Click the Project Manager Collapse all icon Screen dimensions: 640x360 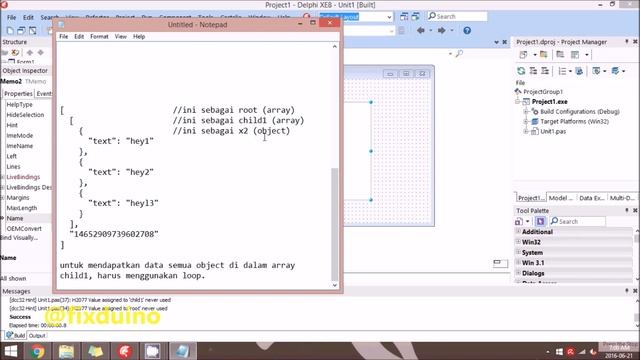click(x=544, y=71)
